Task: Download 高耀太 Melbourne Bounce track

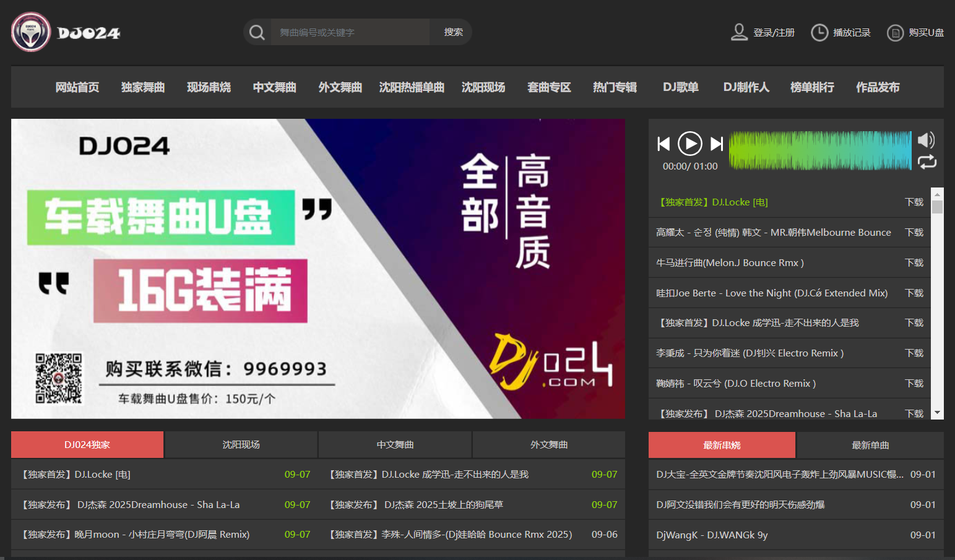Action: pyautogui.click(x=914, y=233)
